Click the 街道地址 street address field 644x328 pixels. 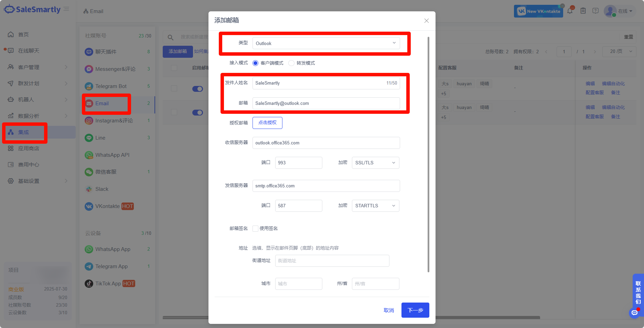(332, 261)
